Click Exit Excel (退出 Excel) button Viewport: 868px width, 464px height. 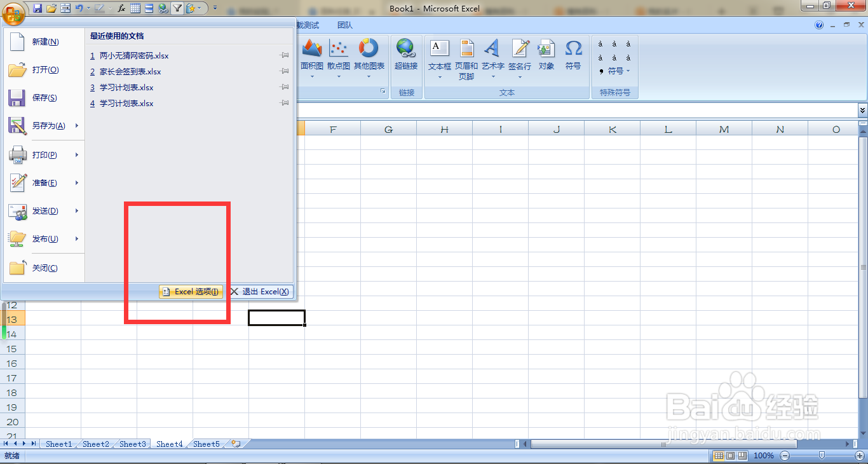coord(259,292)
